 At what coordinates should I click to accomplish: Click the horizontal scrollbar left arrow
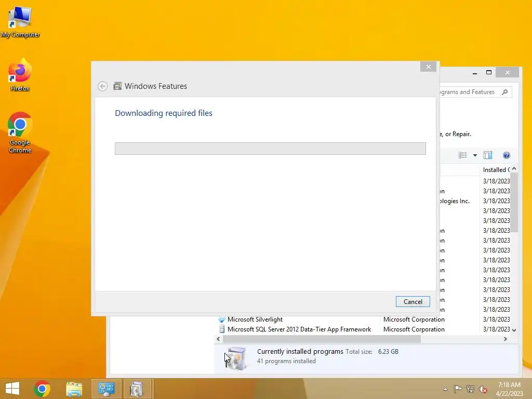pos(218,339)
